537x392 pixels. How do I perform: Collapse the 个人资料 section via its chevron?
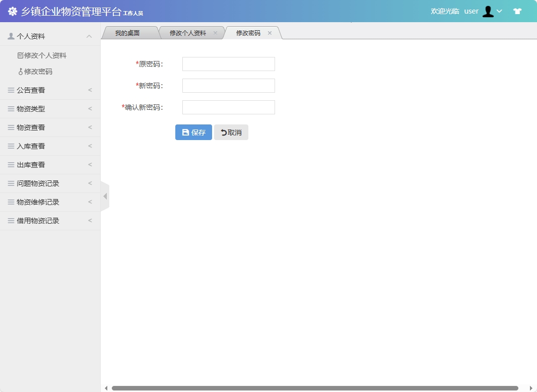[x=89, y=36]
